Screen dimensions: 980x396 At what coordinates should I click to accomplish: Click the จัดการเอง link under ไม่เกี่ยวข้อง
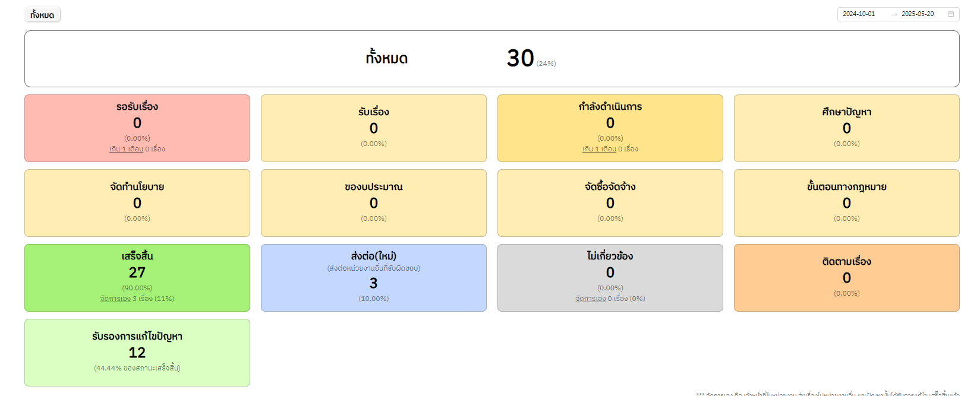[x=590, y=299]
